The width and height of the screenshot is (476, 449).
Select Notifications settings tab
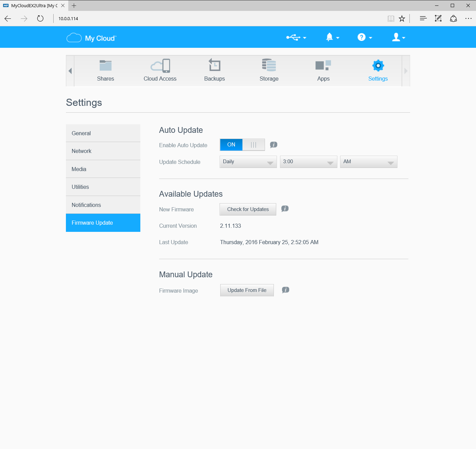point(103,205)
